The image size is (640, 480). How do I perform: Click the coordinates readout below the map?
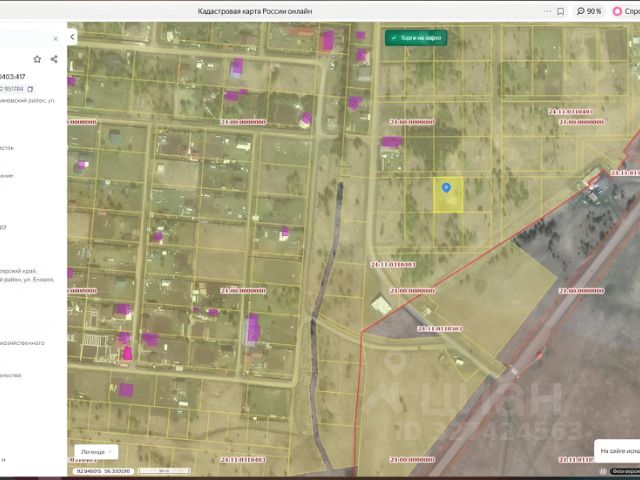coord(104,471)
